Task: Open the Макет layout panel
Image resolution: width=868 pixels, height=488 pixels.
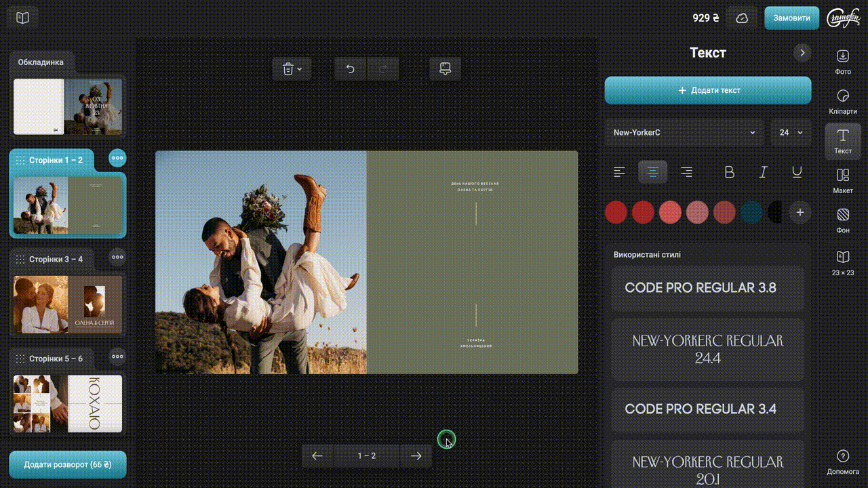Action: [x=843, y=181]
